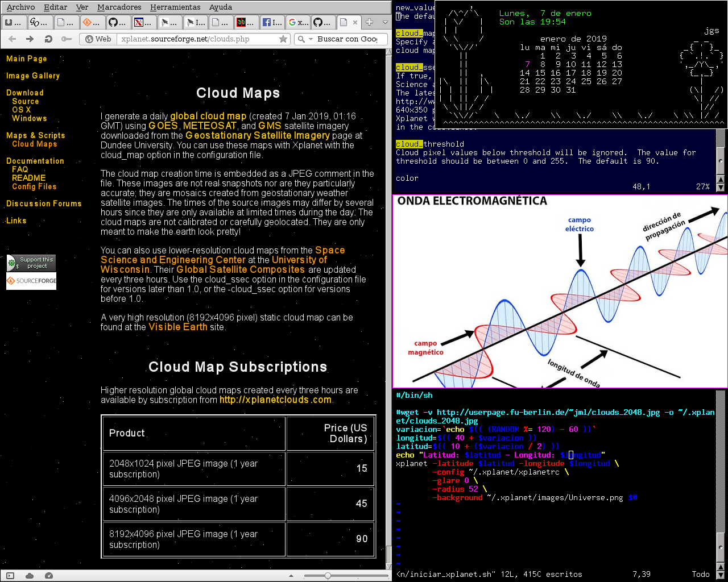This screenshot has width=728, height=582.
Task: Click the electromagnetic wave diagram image
Action: [560, 292]
